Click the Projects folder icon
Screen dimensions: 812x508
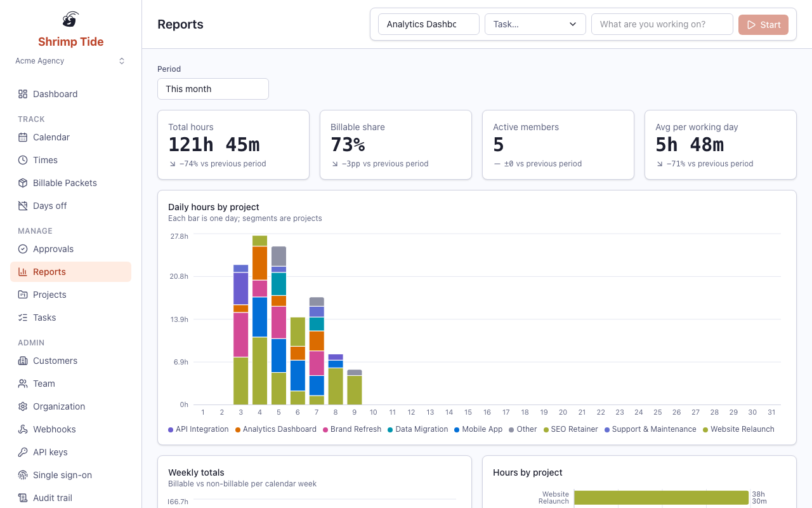[x=23, y=295]
